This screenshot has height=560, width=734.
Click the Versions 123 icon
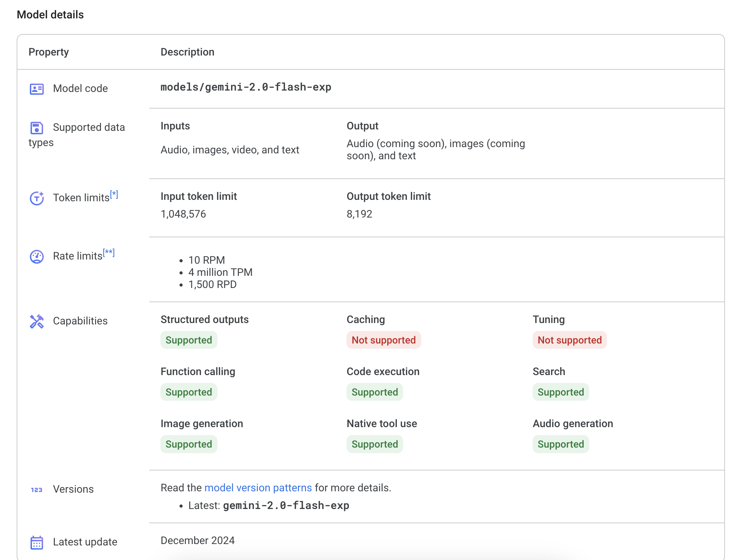click(36, 490)
